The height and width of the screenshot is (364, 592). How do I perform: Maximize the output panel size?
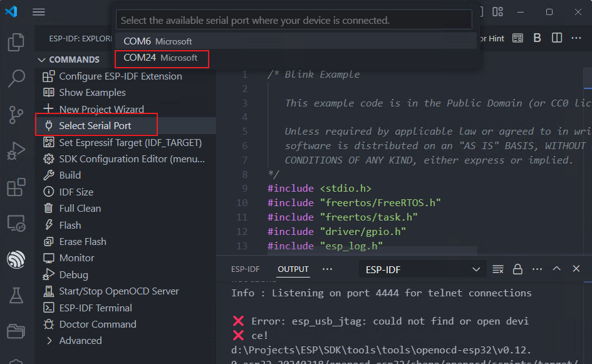point(556,269)
